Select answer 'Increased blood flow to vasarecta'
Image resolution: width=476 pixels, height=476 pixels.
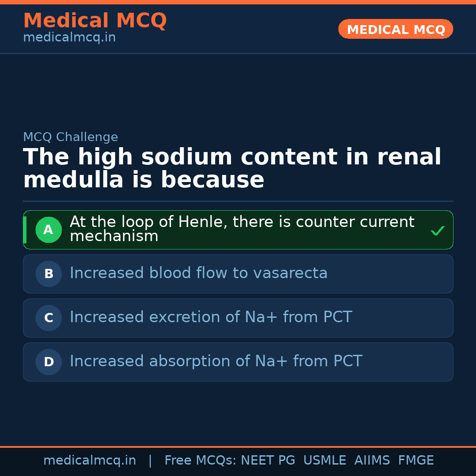[x=198, y=273]
